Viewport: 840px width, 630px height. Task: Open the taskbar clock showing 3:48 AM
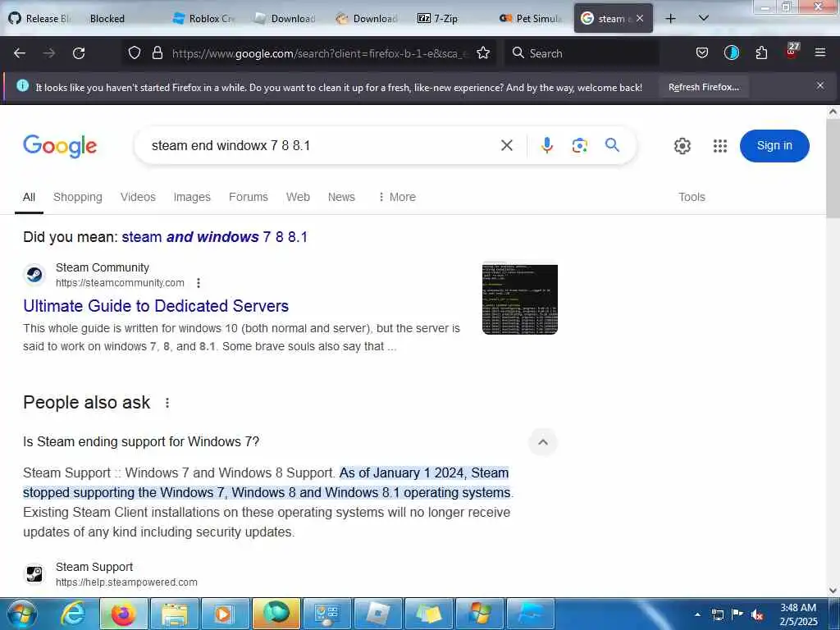point(798,614)
